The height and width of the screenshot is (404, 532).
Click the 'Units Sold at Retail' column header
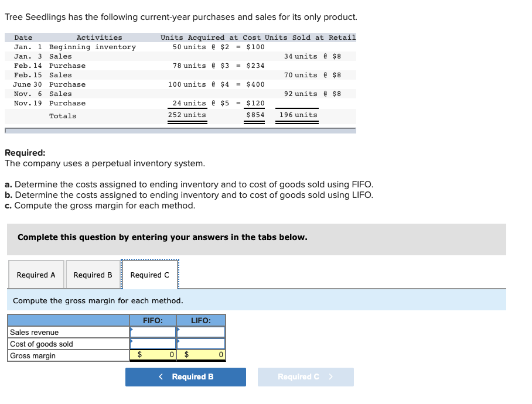pos(310,37)
